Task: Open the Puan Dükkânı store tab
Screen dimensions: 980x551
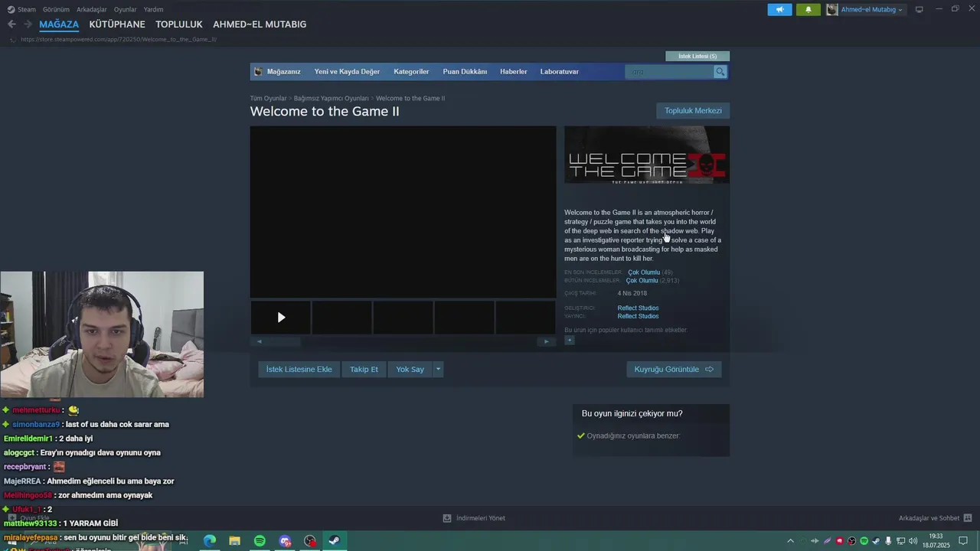Action: pos(465,72)
